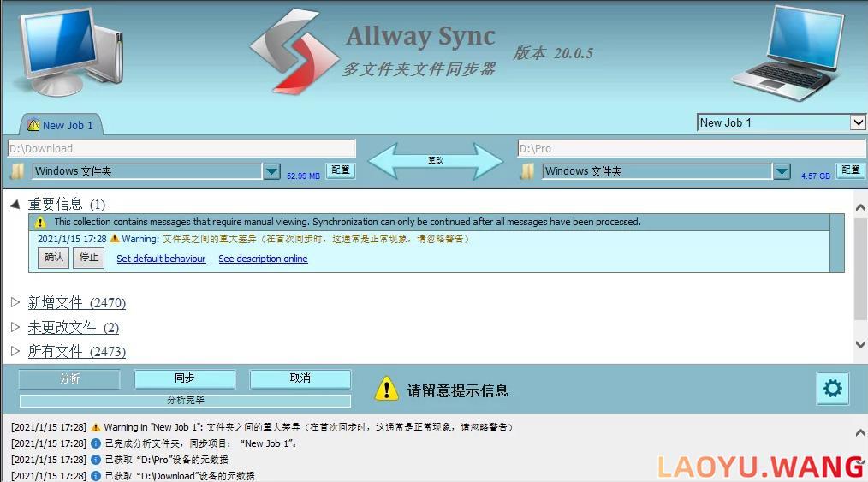
Task: Click the D:\Pro path field
Action: tap(692, 148)
